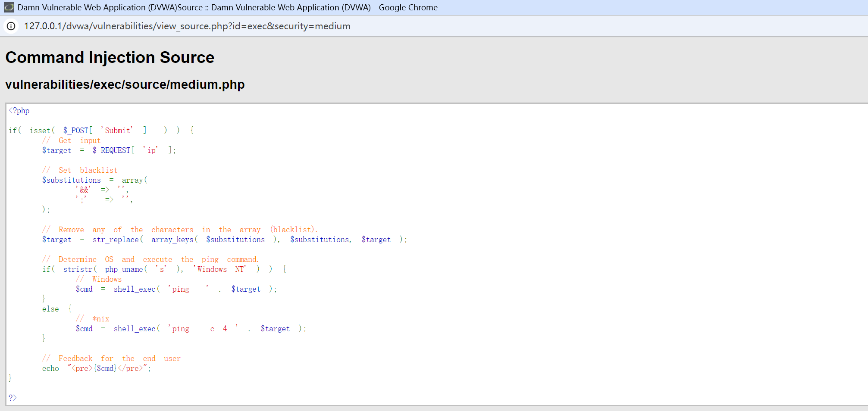Click the // Get input comment
This screenshot has height=411, width=868.
[71, 140]
